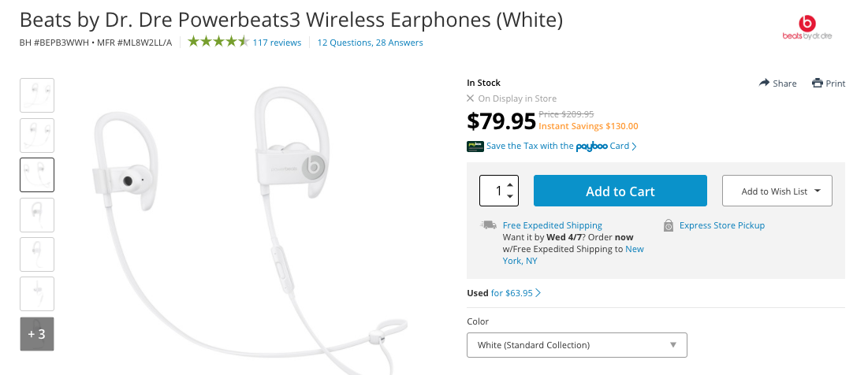Open the Color dropdown menu
Screen dimensions: 868x375
pos(576,345)
